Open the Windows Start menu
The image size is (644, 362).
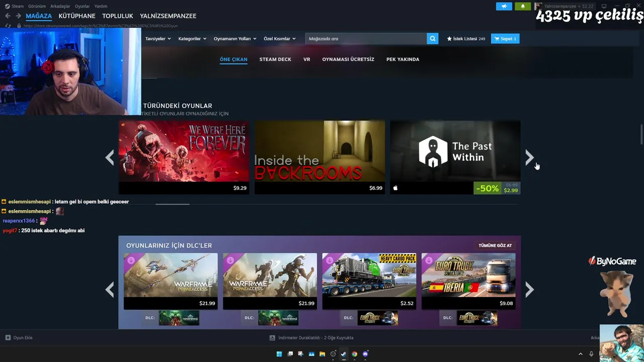coord(279,354)
